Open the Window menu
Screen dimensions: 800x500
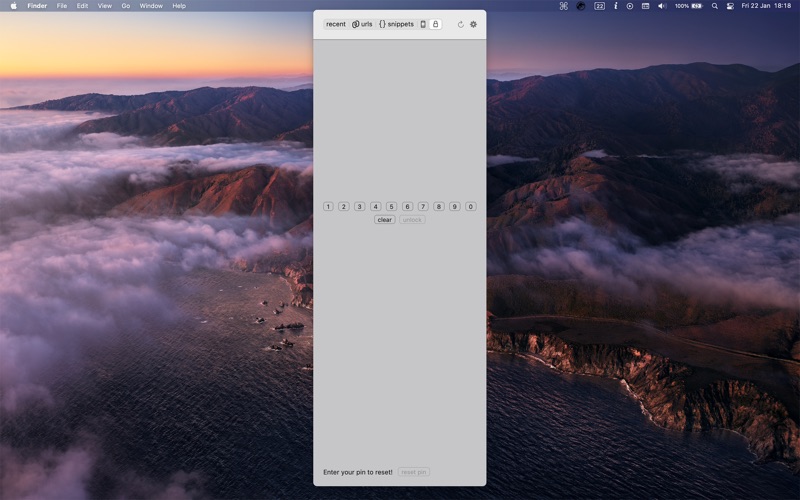coord(151,6)
